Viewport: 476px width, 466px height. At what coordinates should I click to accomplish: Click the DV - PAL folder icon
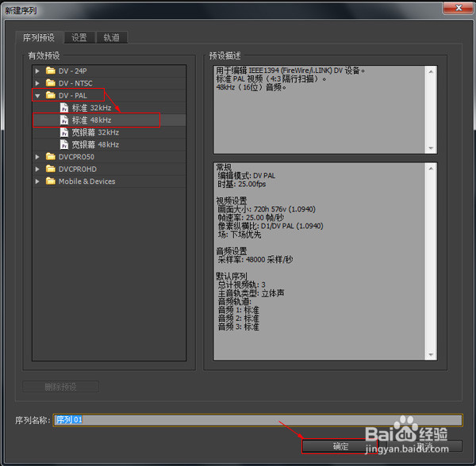click(x=51, y=95)
